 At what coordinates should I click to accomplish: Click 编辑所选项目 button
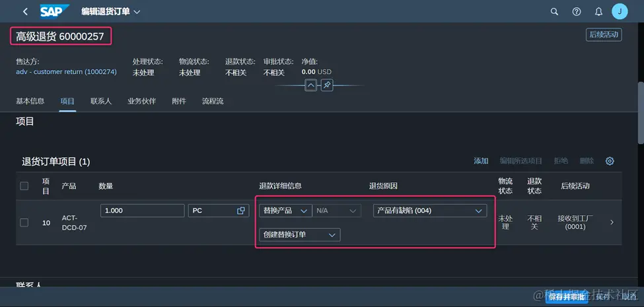[520, 161]
